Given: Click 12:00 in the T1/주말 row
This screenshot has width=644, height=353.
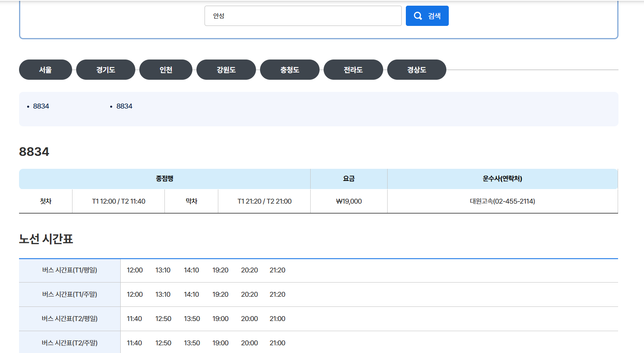Looking at the screenshot, I should pos(135,294).
